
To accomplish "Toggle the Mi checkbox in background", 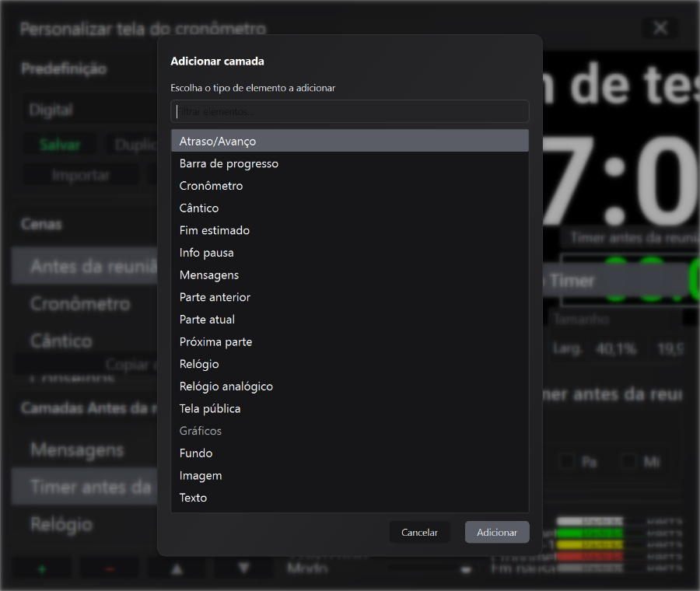I will coord(628,462).
